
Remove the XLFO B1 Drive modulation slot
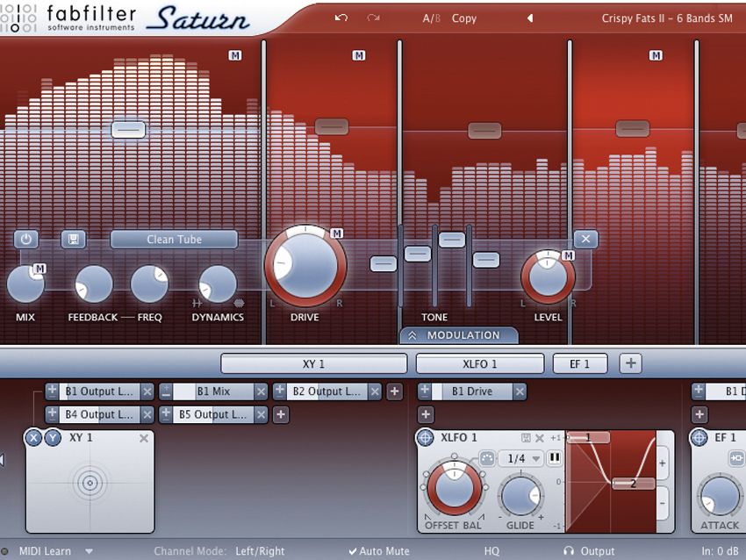tap(520, 391)
